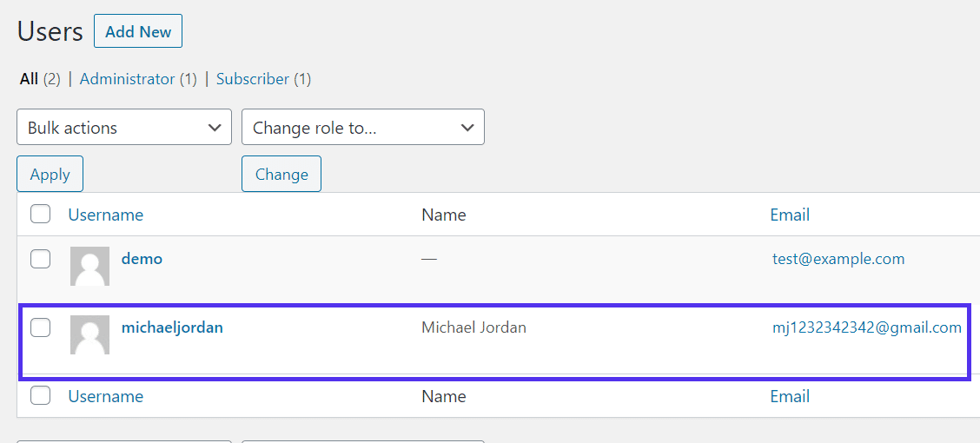Viewport: 980px width, 443px height.
Task: Check the box for the demo user
Action: [41, 259]
